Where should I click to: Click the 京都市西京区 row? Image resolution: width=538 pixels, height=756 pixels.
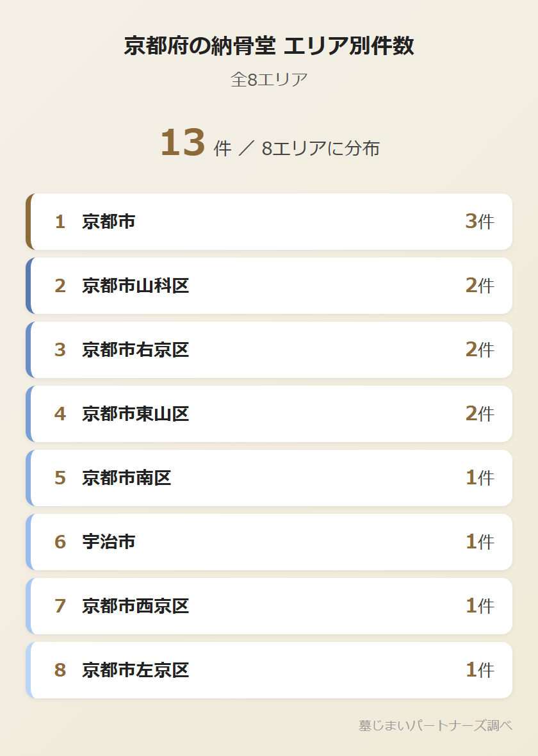(269, 606)
